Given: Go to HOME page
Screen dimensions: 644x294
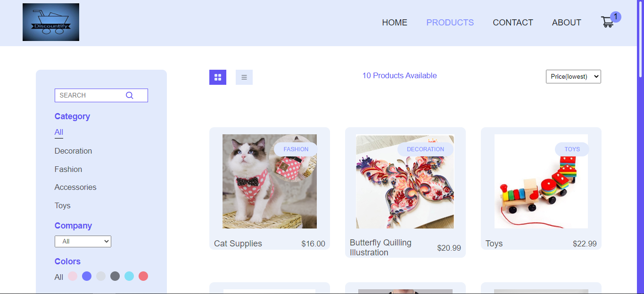Looking at the screenshot, I should [395, 23].
